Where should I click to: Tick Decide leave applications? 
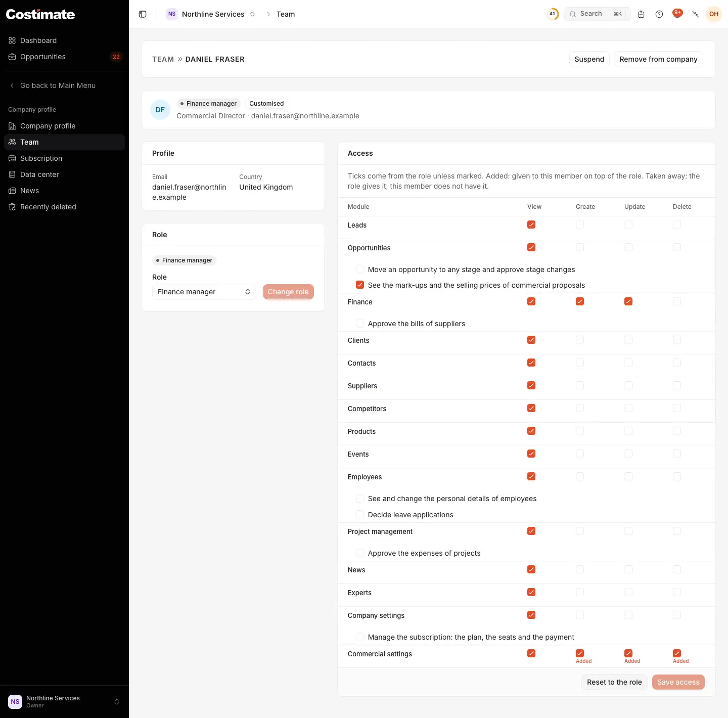coord(360,515)
